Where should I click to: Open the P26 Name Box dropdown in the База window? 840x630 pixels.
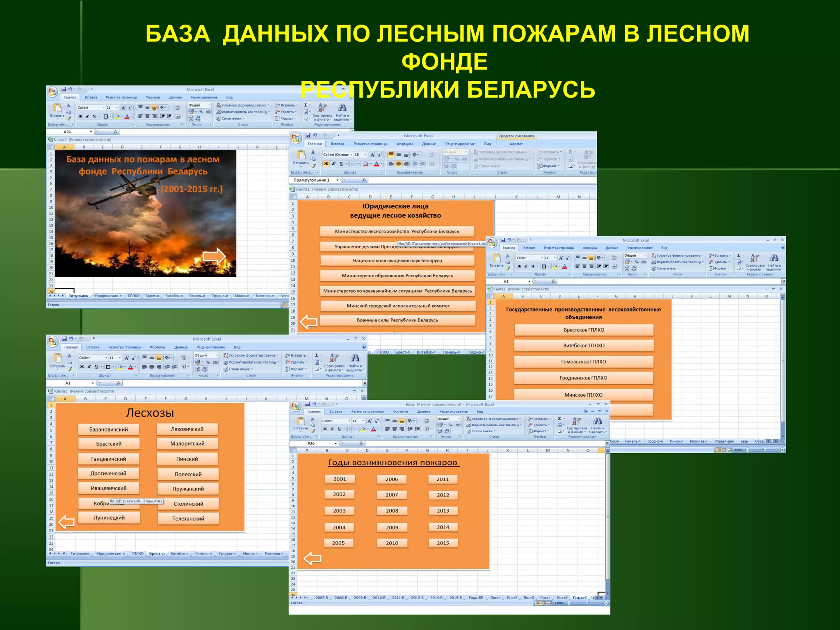336,443
